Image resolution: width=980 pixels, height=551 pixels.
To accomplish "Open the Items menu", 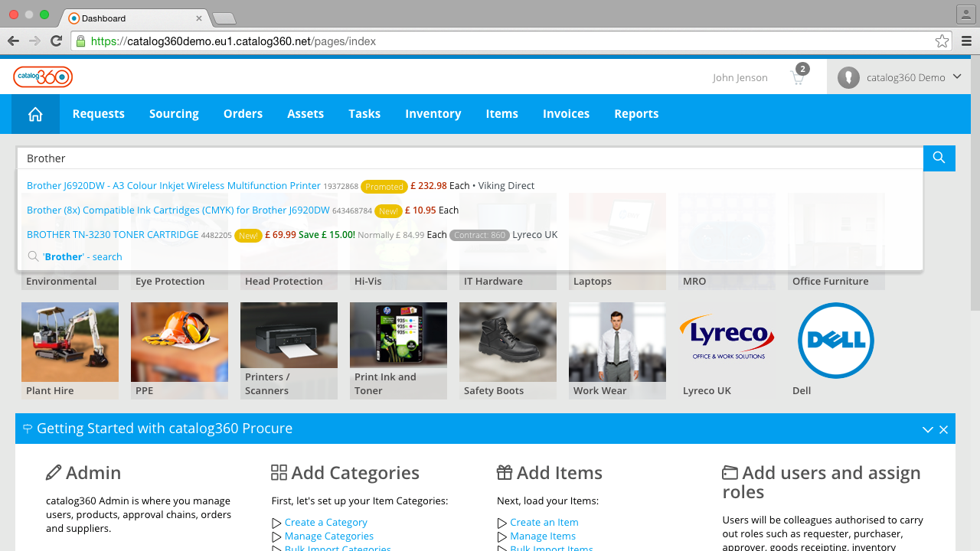I will 502,114.
